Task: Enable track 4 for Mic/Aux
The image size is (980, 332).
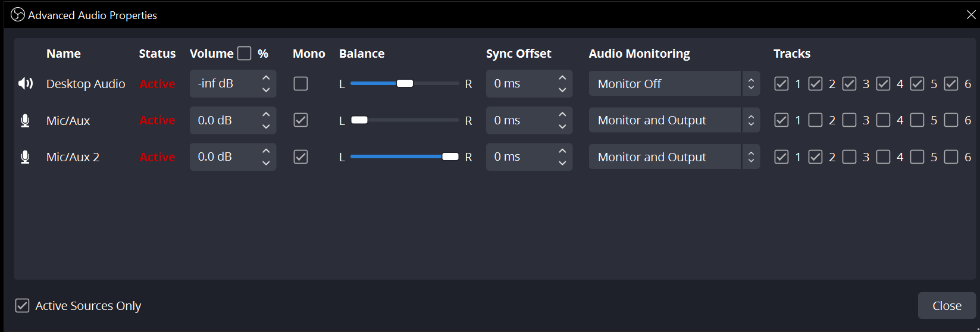Action: [883, 120]
